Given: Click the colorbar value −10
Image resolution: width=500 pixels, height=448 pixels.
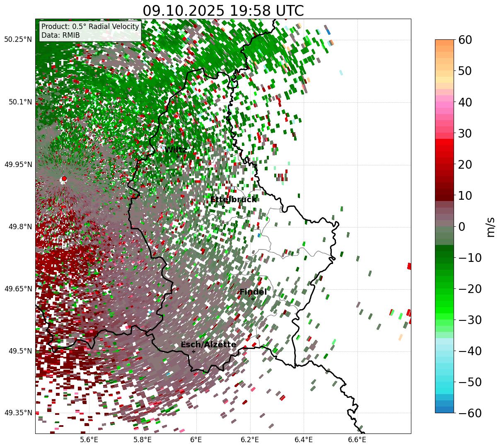Looking at the screenshot, I should [x=470, y=257].
